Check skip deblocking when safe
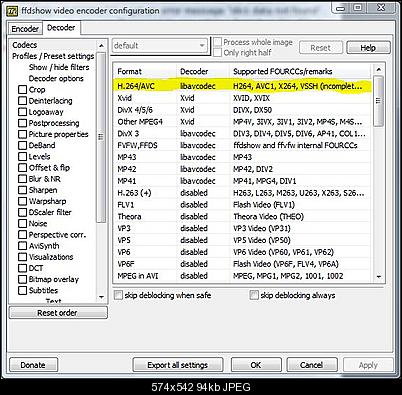This screenshot has height=395, width=402. [118, 295]
